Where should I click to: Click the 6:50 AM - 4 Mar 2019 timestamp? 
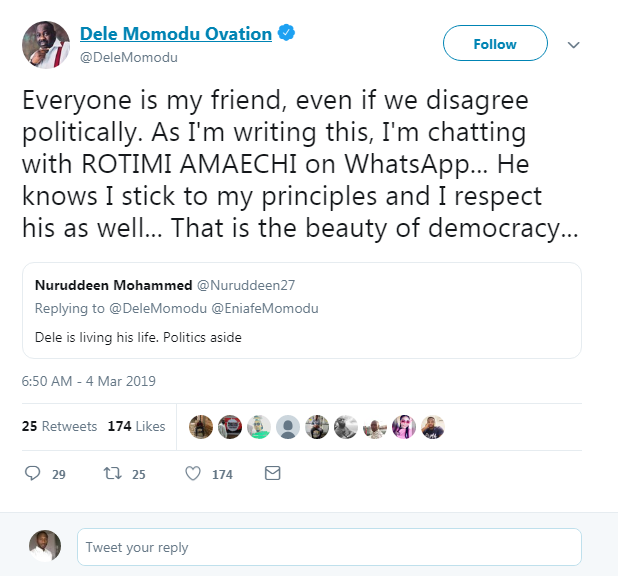pyautogui.click(x=88, y=381)
